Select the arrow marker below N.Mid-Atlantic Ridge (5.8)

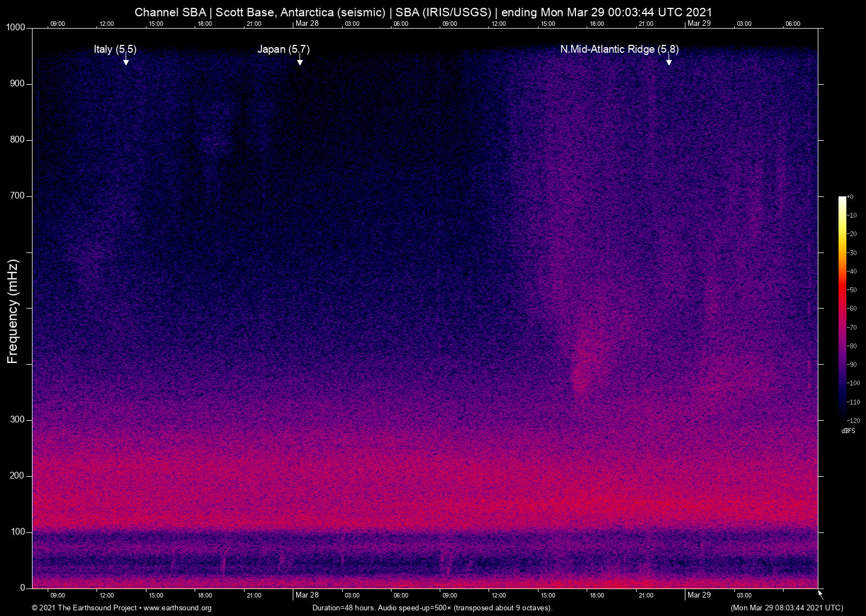(x=669, y=60)
